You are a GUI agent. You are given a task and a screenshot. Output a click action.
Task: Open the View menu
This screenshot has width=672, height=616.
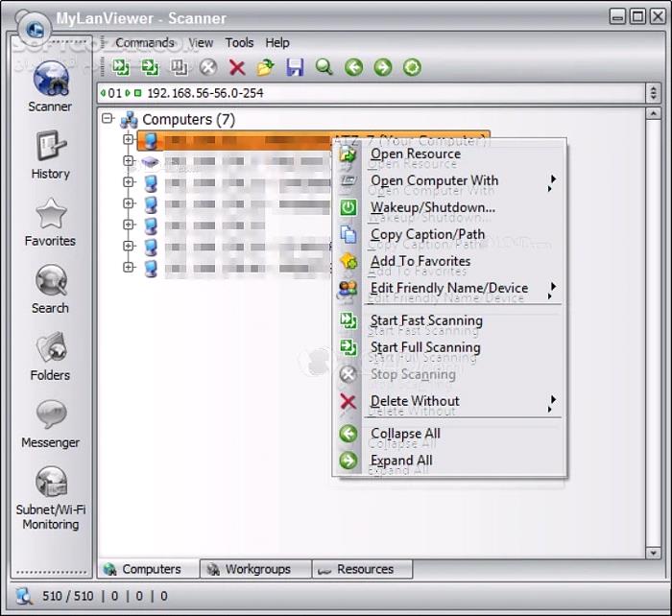coord(201,43)
